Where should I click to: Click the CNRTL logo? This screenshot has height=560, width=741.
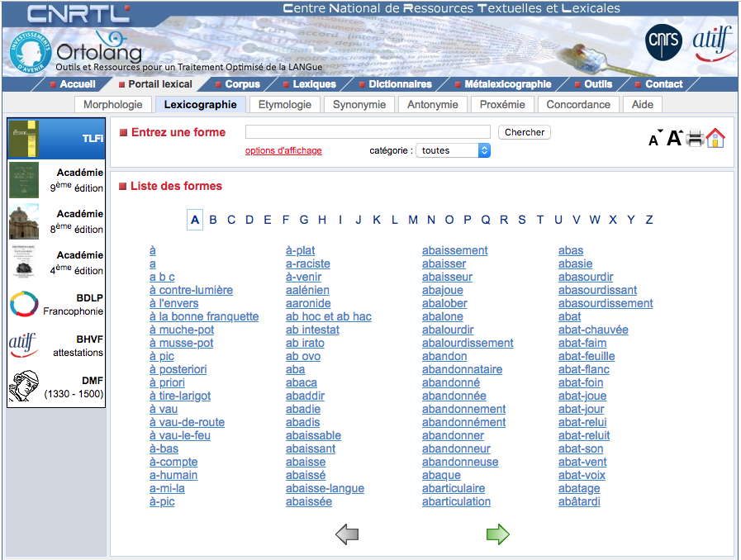click(x=78, y=14)
